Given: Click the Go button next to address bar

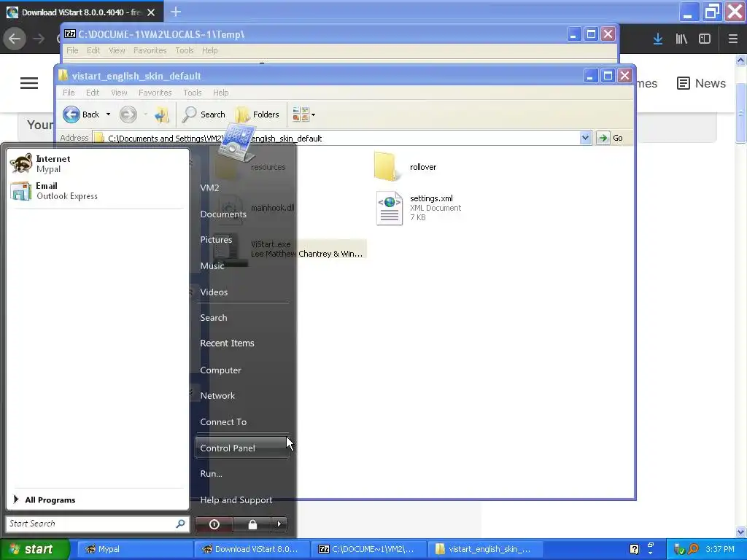Looking at the screenshot, I should pos(611,138).
